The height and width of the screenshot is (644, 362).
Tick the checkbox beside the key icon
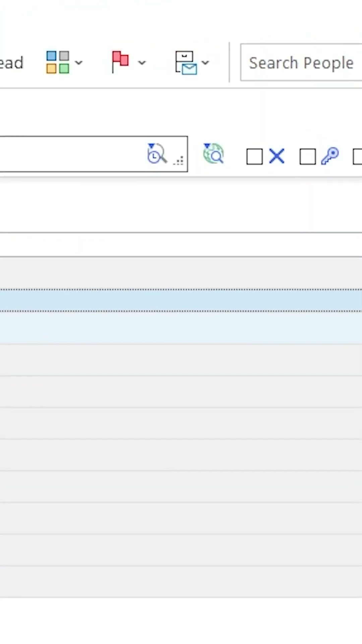[x=307, y=157]
